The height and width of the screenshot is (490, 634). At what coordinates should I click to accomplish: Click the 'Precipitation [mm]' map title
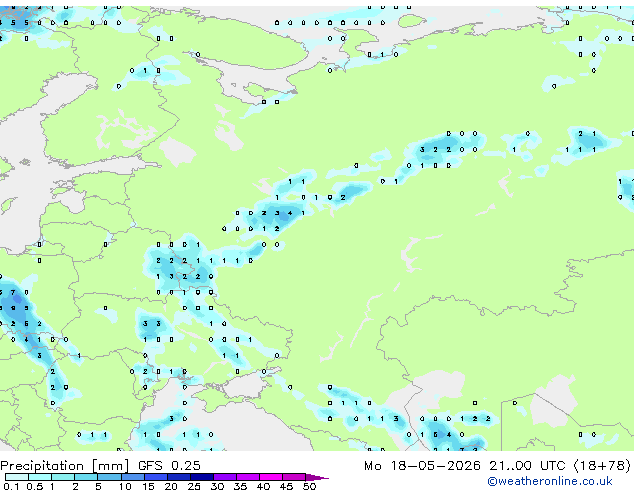click(x=65, y=466)
